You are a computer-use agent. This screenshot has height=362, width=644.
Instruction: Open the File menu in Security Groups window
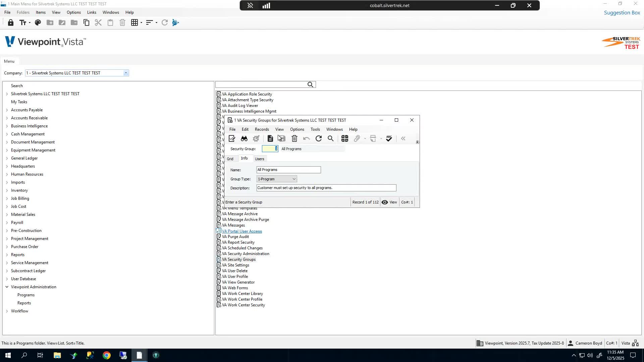(232, 129)
